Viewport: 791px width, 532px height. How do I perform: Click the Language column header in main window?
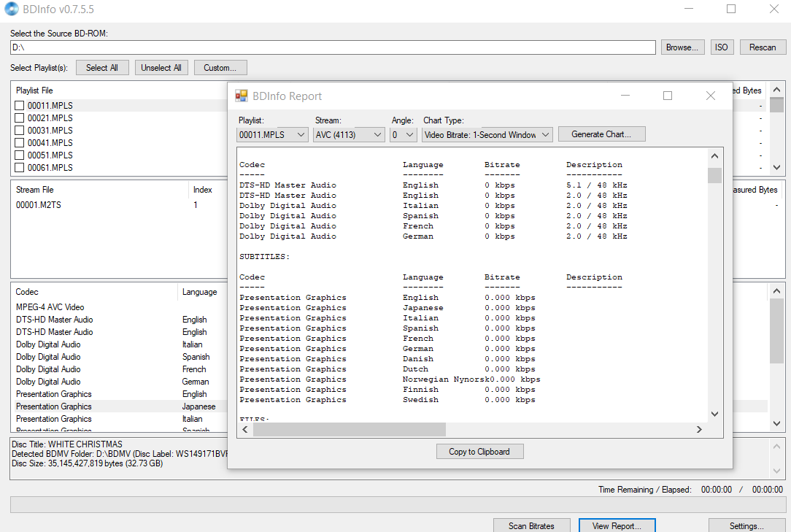pyautogui.click(x=200, y=292)
